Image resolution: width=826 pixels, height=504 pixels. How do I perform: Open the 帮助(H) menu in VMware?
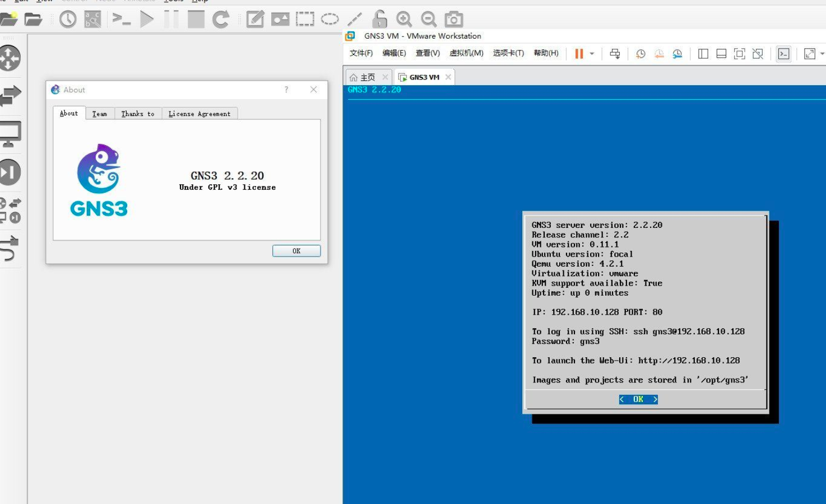point(546,53)
